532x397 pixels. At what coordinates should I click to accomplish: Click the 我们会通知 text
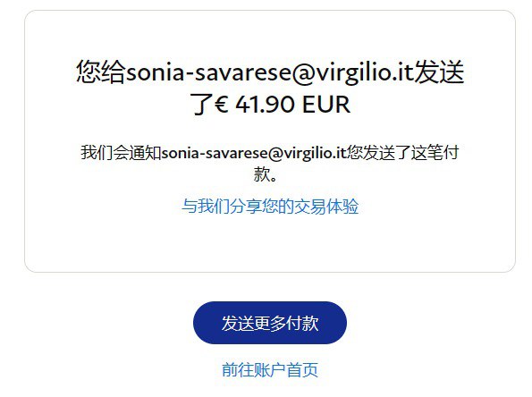[121, 152]
